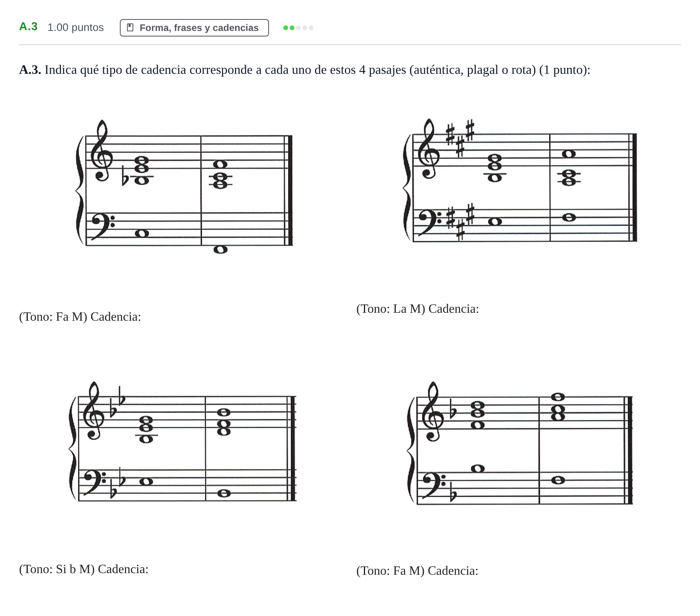Click the treble clef in the Si b M score
Screen dimensions: 700x616
click(x=93, y=411)
